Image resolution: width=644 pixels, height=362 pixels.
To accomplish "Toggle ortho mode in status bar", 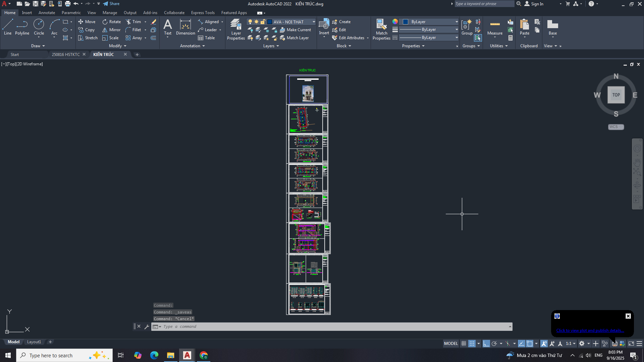I will [x=486, y=344].
